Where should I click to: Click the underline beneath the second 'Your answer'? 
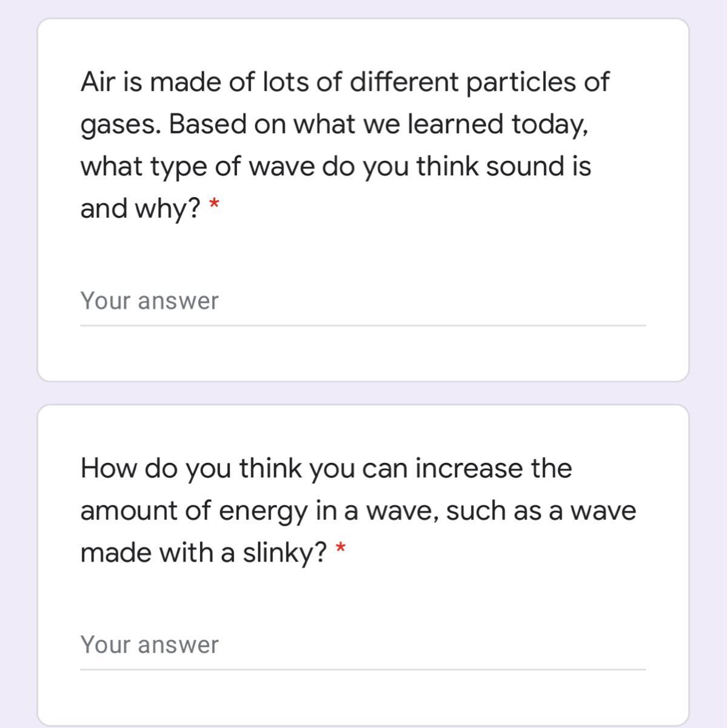[x=363, y=670]
